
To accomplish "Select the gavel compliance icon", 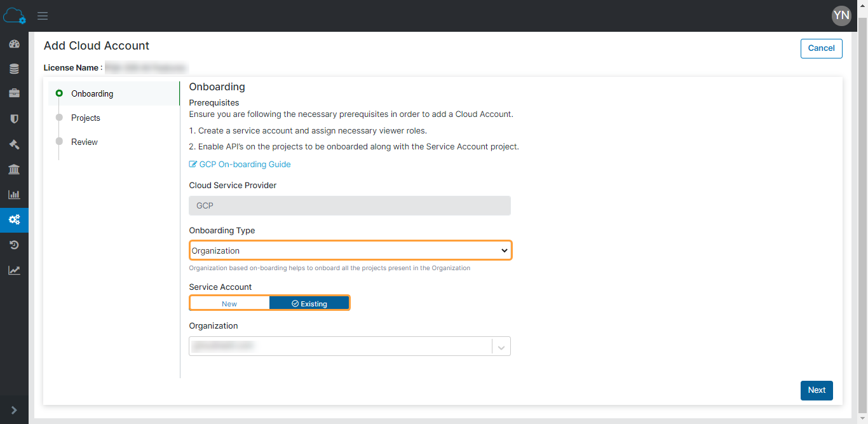I will pyautogui.click(x=14, y=144).
